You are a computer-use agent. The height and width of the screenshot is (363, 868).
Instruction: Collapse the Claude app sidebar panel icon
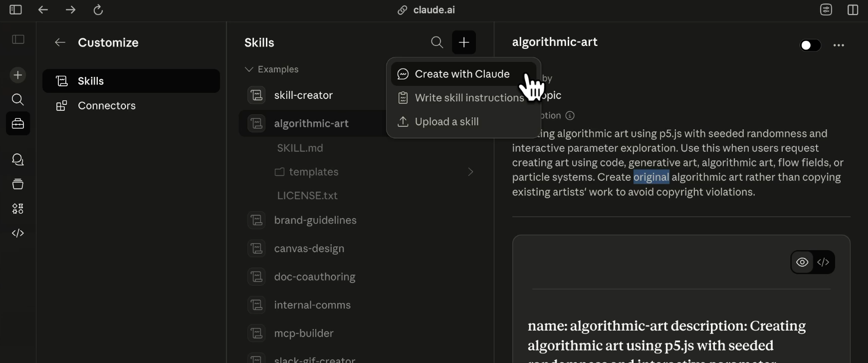tap(18, 39)
